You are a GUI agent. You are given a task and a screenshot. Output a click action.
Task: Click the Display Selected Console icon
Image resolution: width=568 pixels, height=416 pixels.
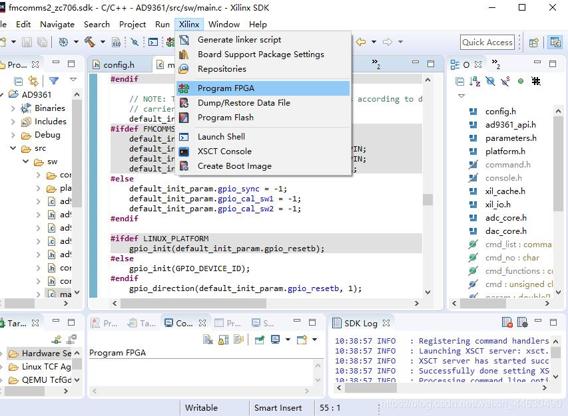(275, 340)
